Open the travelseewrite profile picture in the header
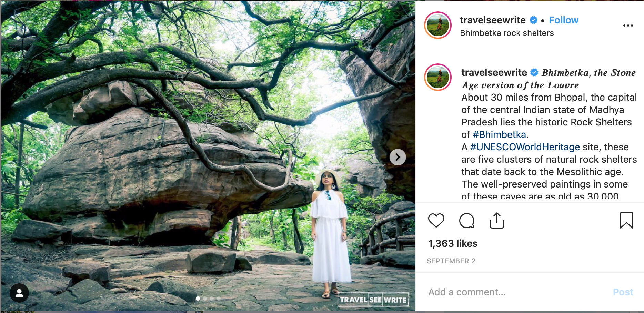The width and height of the screenshot is (644, 313). pos(438,25)
